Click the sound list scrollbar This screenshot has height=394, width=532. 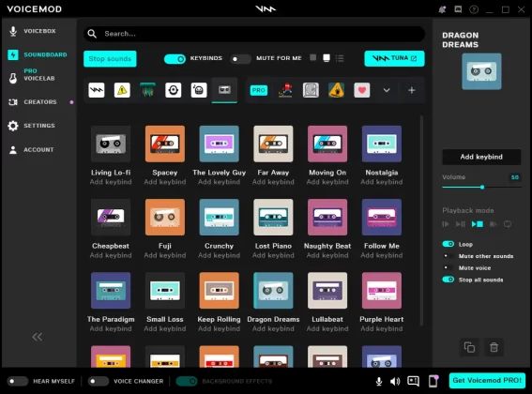(x=421, y=220)
